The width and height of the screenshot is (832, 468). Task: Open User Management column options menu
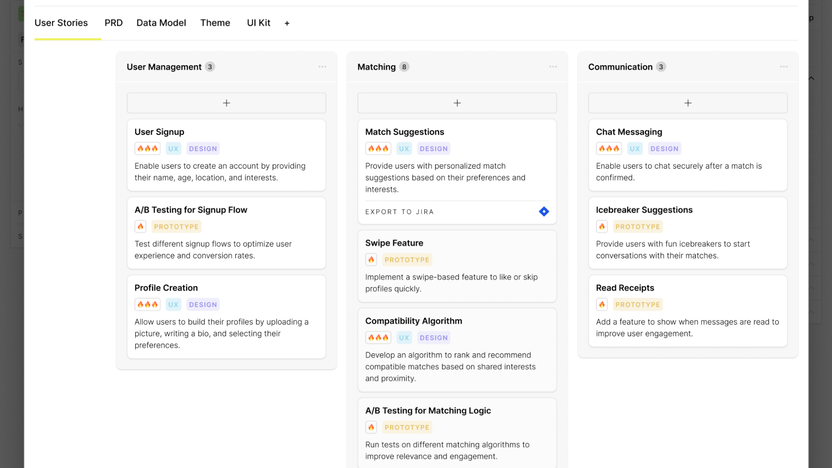322,67
